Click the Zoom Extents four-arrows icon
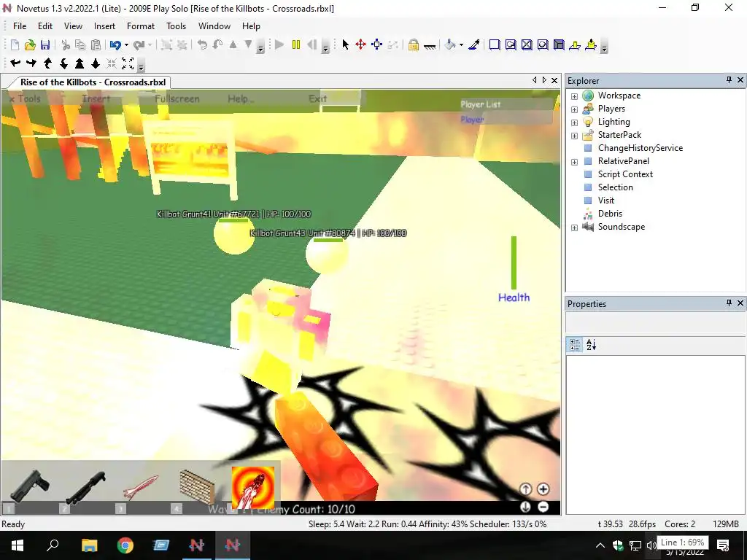747x560 pixels. point(128,63)
